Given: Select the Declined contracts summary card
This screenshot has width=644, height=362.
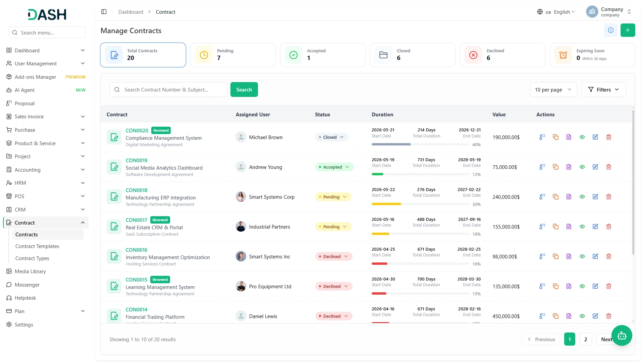Looking at the screenshot, I should (502, 55).
